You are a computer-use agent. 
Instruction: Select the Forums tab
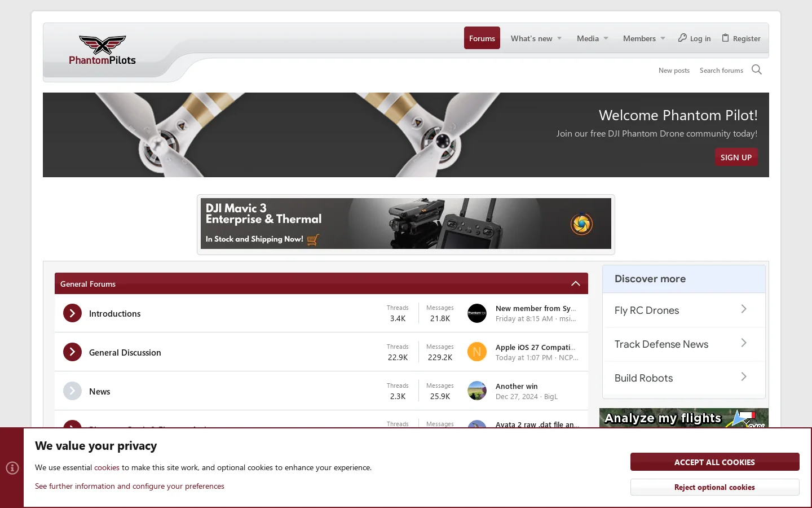pos(482,38)
